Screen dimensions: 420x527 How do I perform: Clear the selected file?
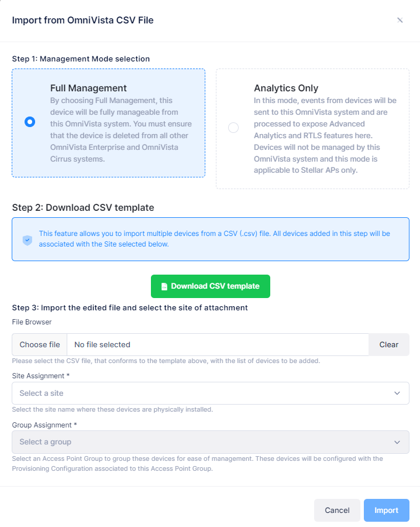(x=389, y=344)
